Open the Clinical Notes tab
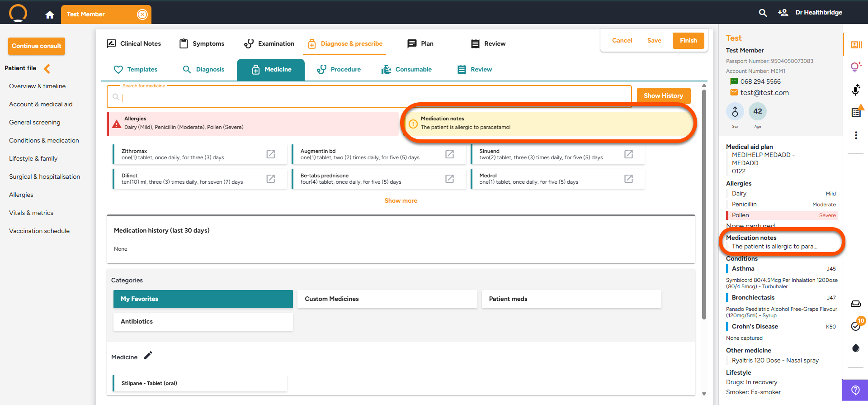Image resolution: width=868 pixels, height=405 pixels. (134, 44)
